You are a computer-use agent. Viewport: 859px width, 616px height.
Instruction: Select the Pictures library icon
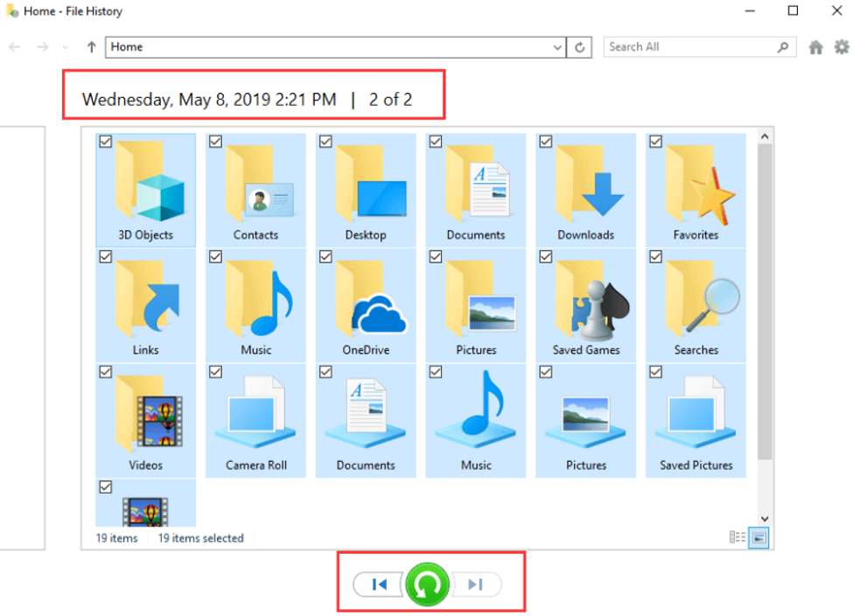pyautogui.click(x=585, y=420)
